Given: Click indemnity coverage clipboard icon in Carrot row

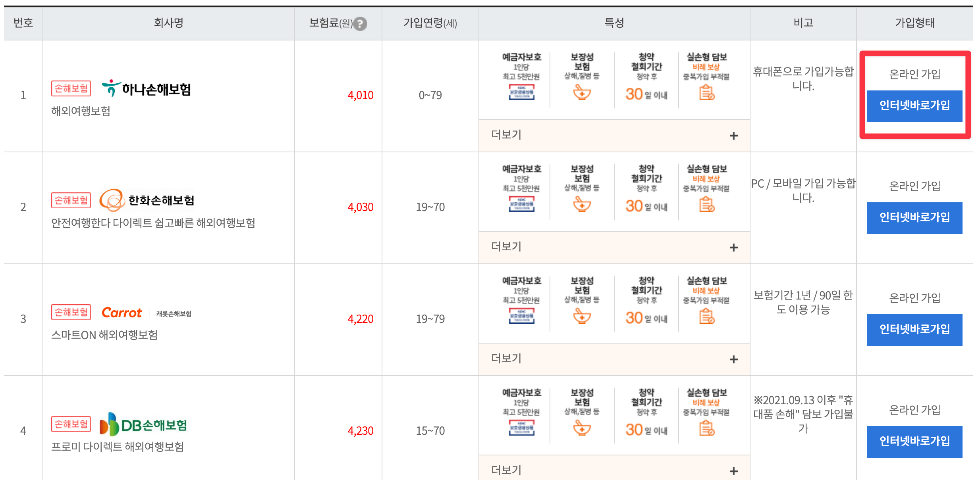Looking at the screenshot, I should pyautogui.click(x=707, y=316).
